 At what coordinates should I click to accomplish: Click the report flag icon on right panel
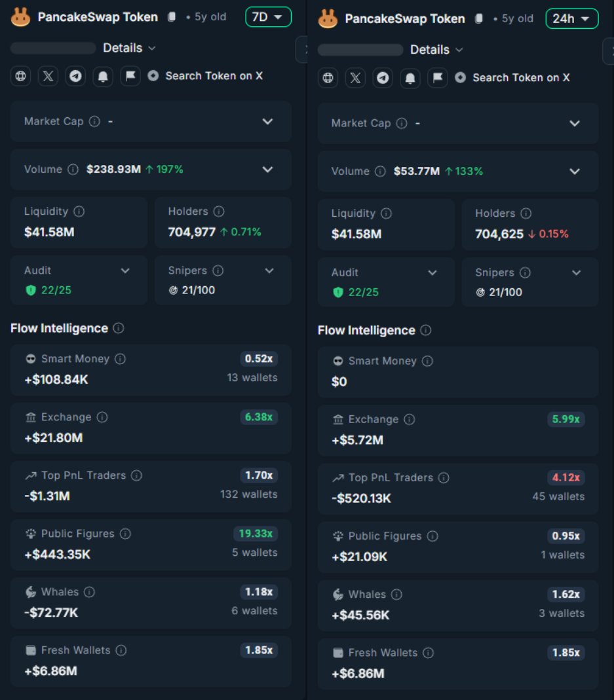[x=438, y=77]
